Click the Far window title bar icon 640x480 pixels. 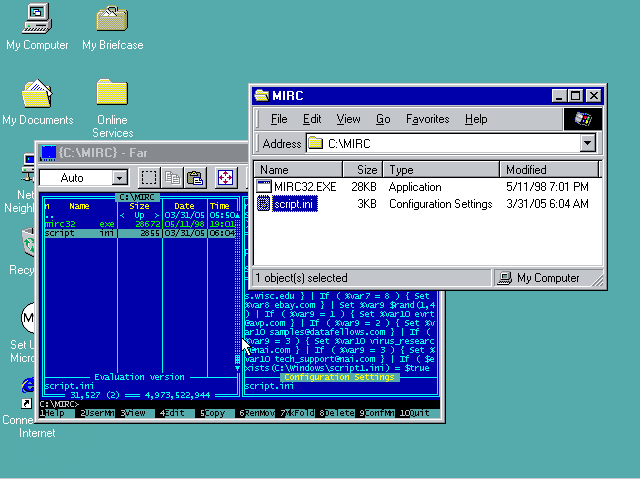48,153
